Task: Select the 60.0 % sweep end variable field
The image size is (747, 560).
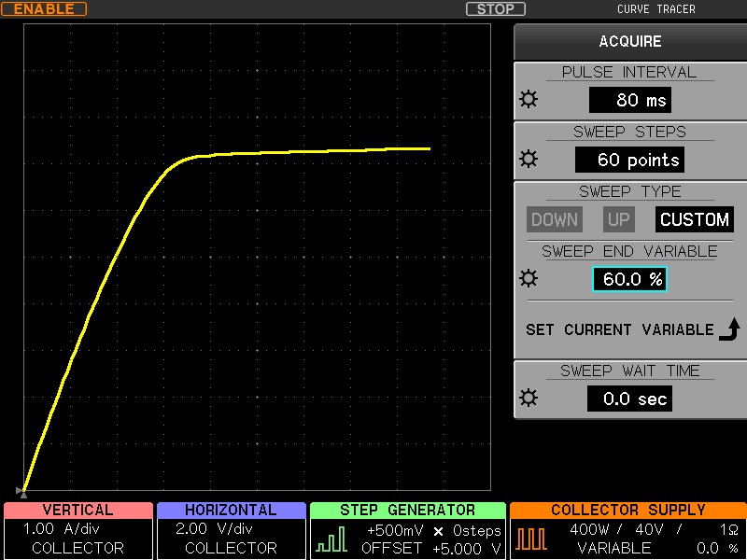Action: click(x=629, y=279)
